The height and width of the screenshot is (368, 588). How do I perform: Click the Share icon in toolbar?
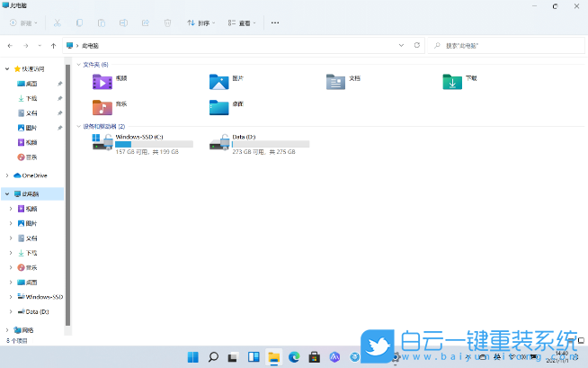[x=146, y=22]
